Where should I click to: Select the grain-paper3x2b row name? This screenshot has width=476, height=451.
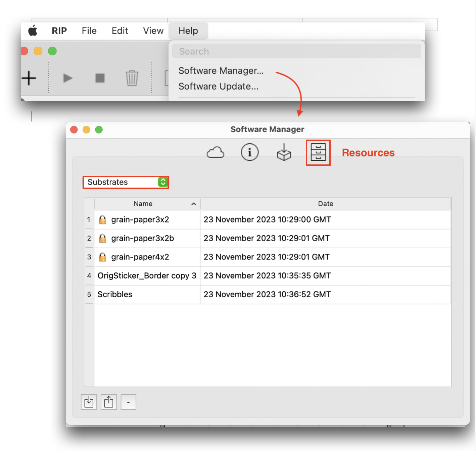143,239
